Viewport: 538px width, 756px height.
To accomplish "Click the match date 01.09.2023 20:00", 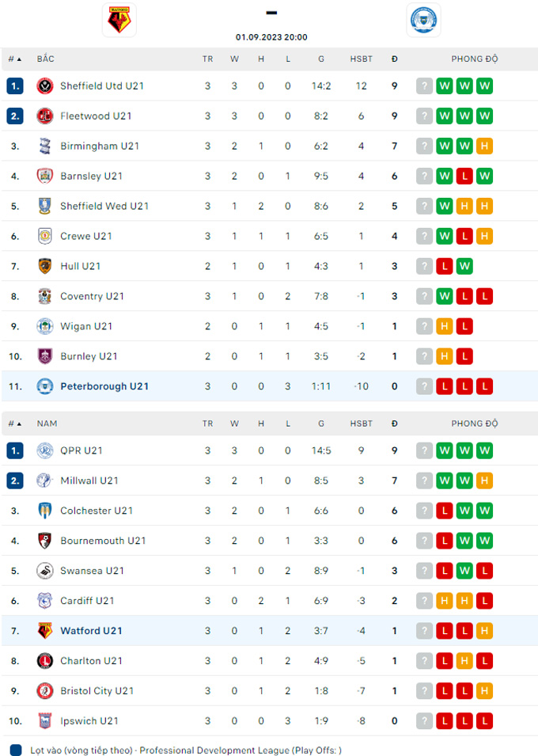I will pyautogui.click(x=271, y=37).
